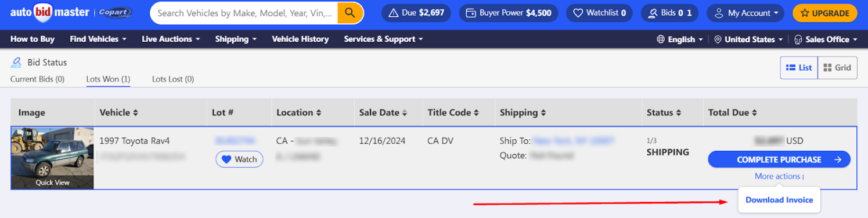Open the Vehicle History menu item

pyautogui.click(x=300, y=39)
